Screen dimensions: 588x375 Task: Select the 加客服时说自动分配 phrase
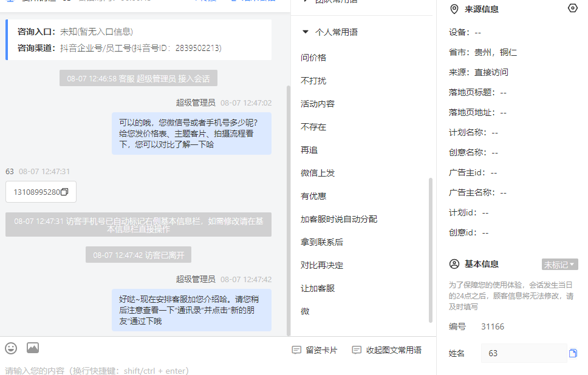(x=339, y=219)
